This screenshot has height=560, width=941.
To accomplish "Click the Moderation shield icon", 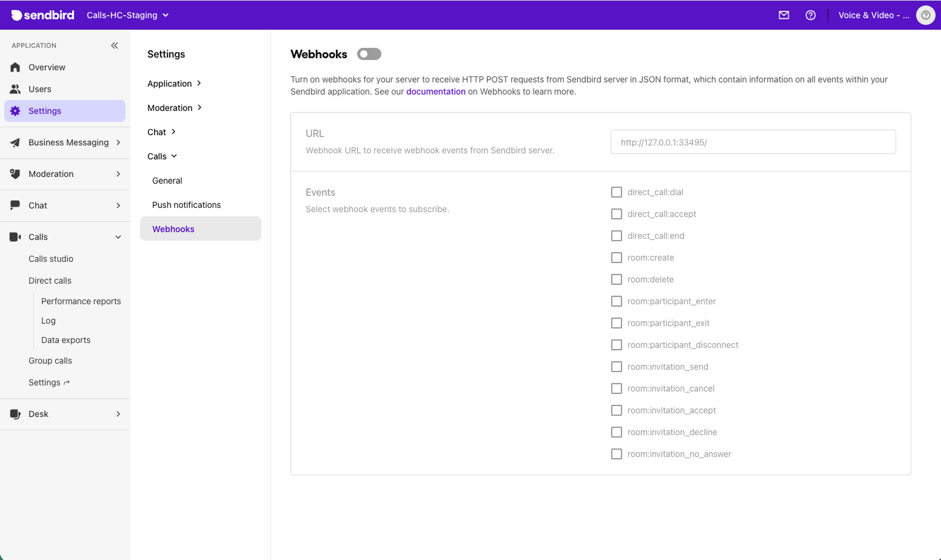I will tap(15, 174).
